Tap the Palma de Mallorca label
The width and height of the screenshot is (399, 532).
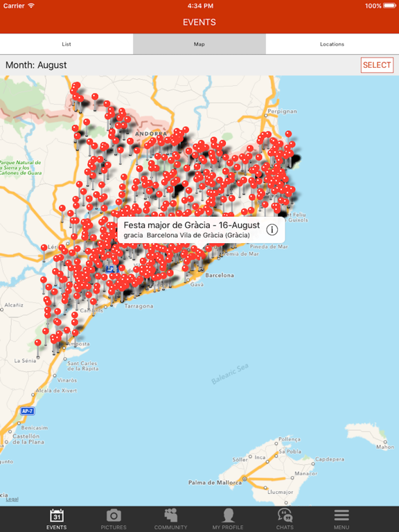[215, 482]
